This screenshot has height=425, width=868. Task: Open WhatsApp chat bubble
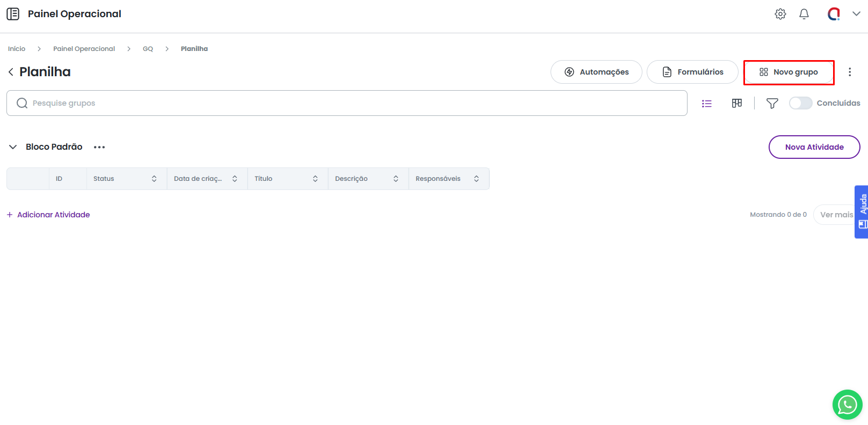tap(847, 405)
